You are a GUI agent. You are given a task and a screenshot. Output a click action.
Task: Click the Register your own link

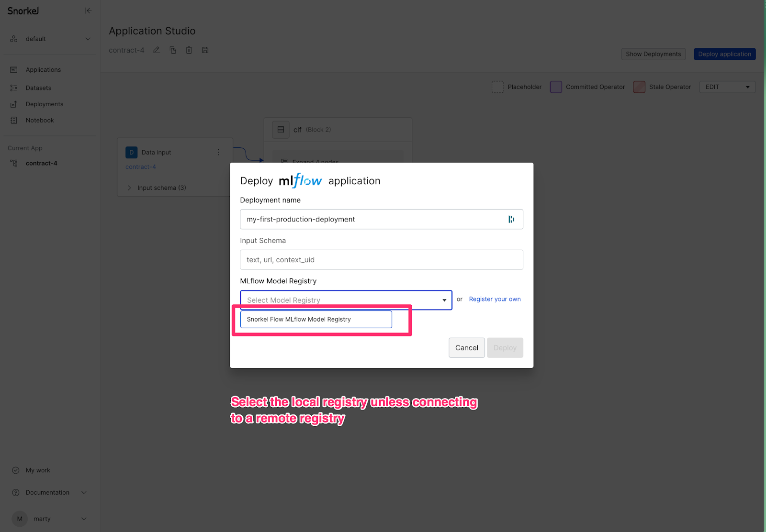point(495,299)
